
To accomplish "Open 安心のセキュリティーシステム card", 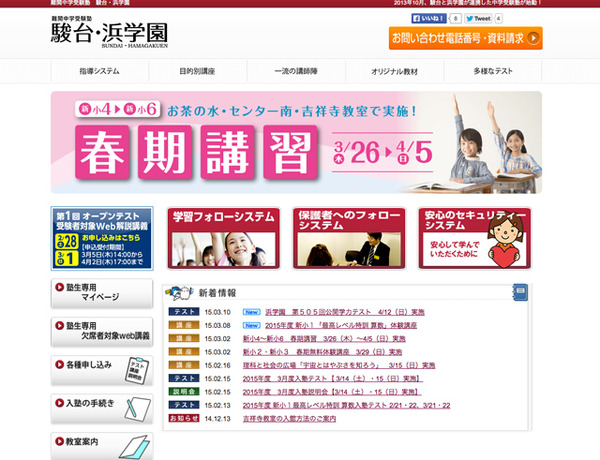I will click(474, 238).
